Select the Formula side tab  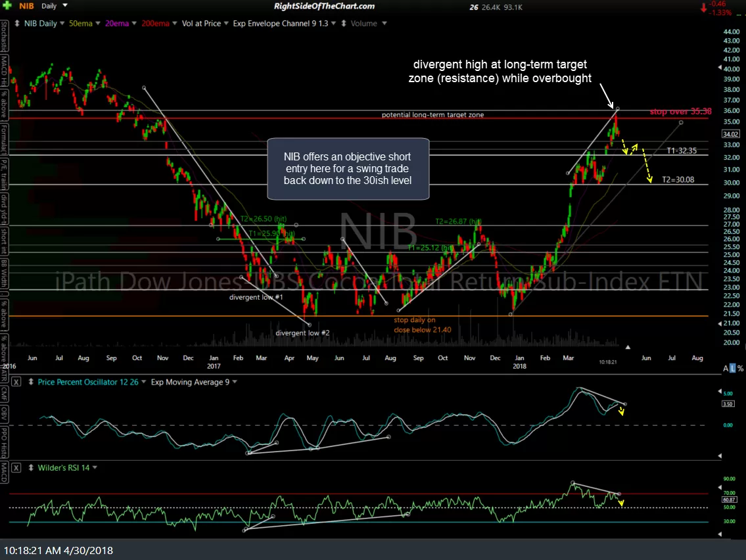pyautogui.click(x=4, y=139)
